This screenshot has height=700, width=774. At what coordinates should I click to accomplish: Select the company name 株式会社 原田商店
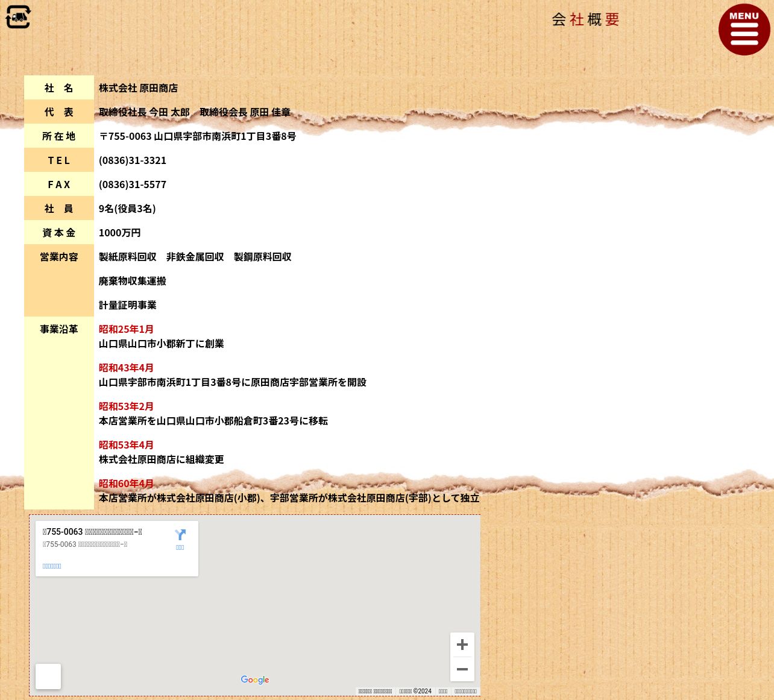pos(139,88)
